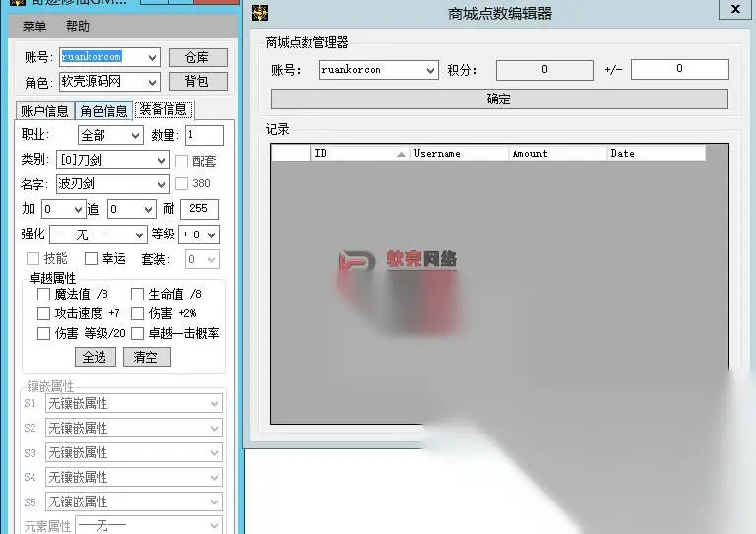The height and width of the screenshot is (534, 756).
Task: Check the 卓越一击概率 option
Action: [137, 334]
